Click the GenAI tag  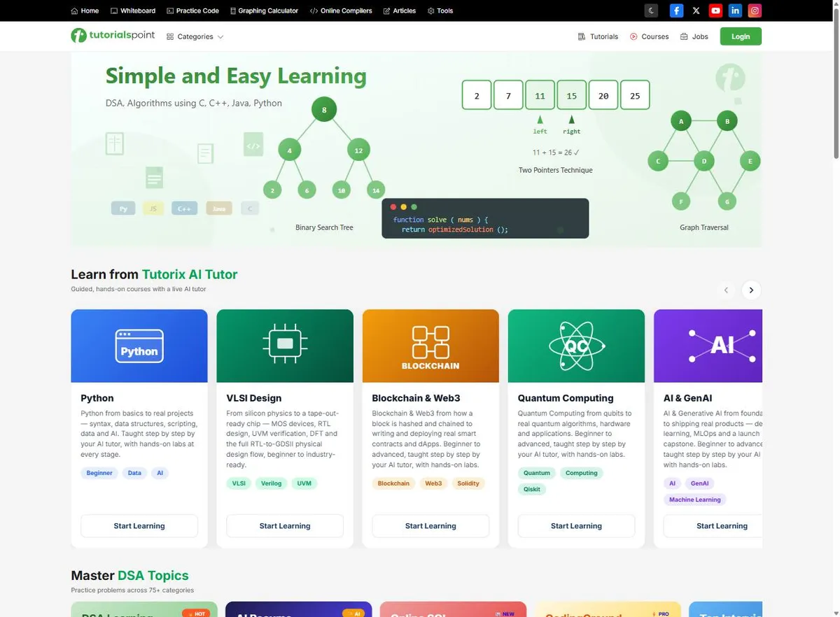pos(699,483)
